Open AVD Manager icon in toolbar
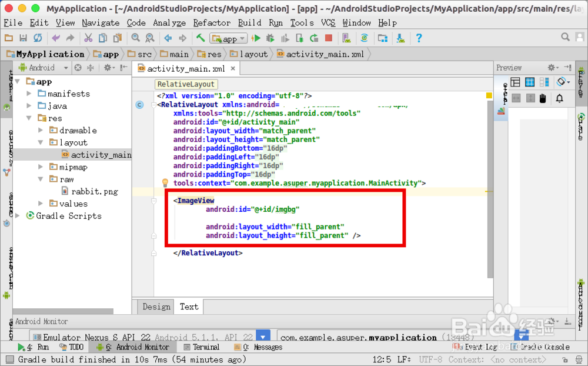Viewport: 588px width, 366px height. 346,38
